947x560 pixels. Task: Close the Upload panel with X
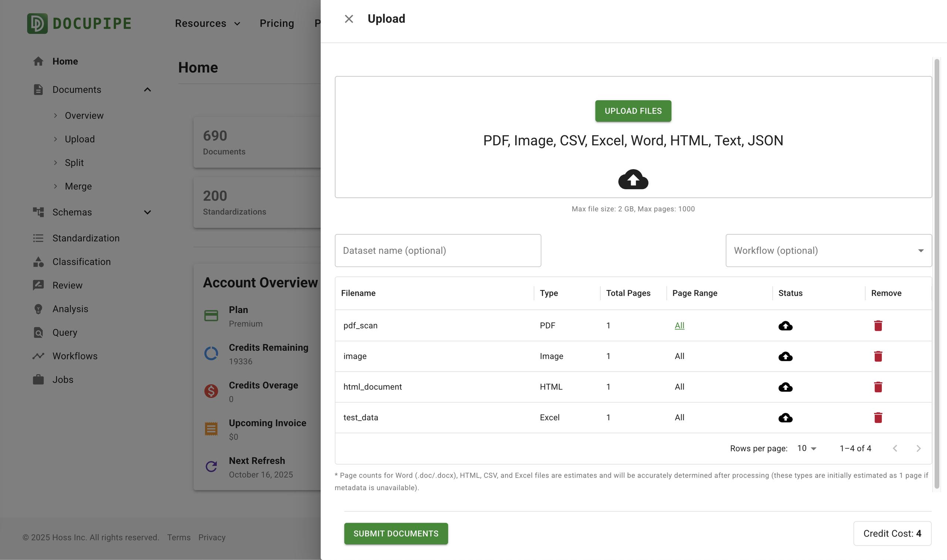[x=348, y=19]
